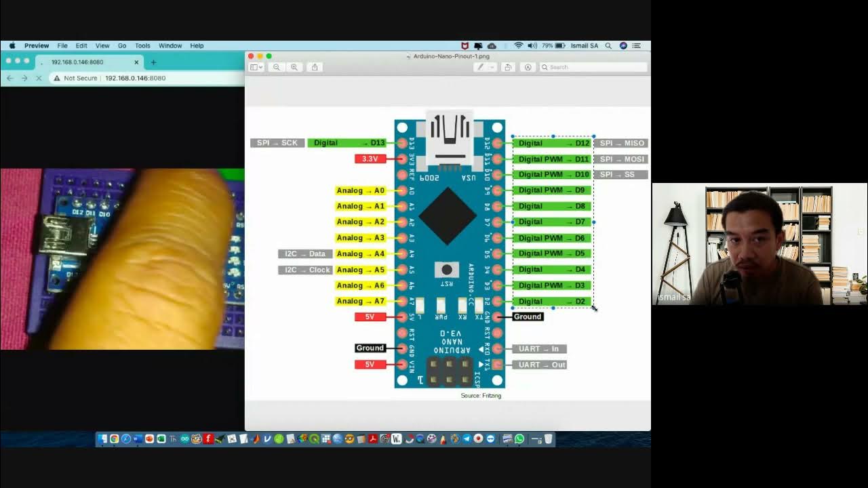Select the highlight pen tool
The height and width of the screenshot is (488, 868).
point(480,67)
